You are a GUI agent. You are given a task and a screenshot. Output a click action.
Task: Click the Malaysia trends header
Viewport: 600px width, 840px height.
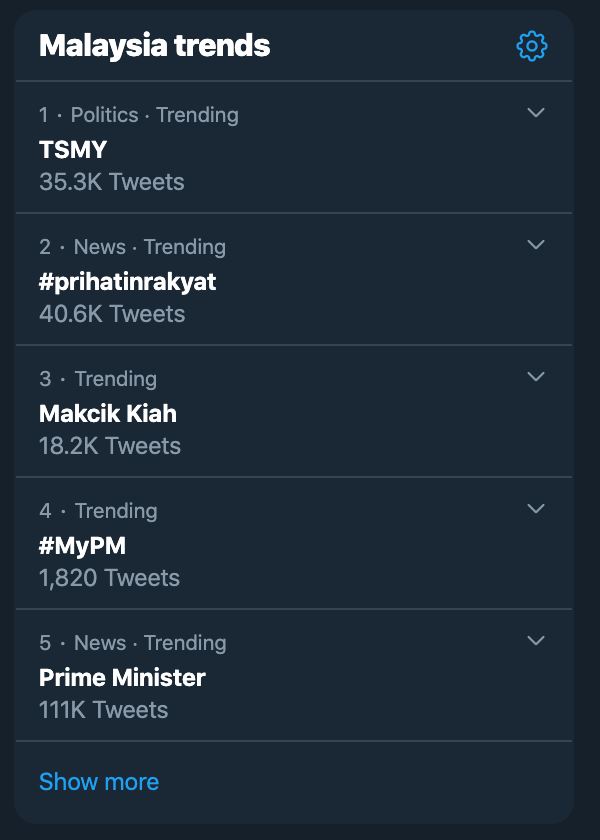[x=155, y=45]
